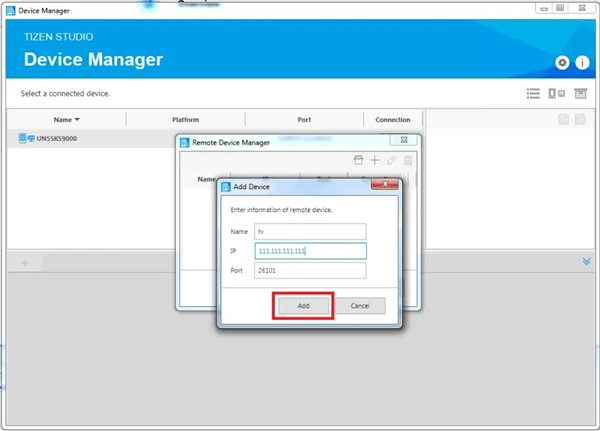
Task: Sort by Name column arrow
Action: [x=78, y=120]
